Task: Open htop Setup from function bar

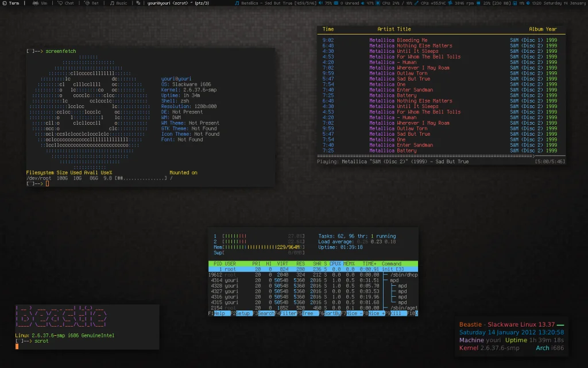Action: tap(243, 313)
